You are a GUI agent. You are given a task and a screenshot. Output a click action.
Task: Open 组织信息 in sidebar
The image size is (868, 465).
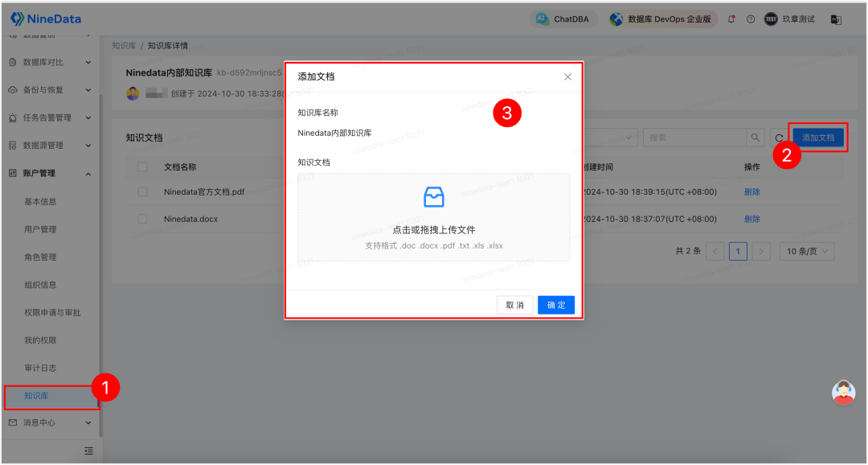pos(40,284)
